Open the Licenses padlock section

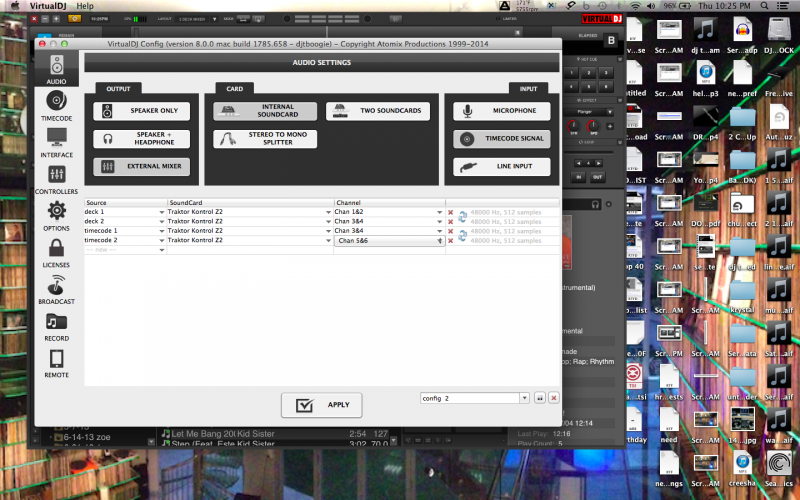tap(56, 253)
